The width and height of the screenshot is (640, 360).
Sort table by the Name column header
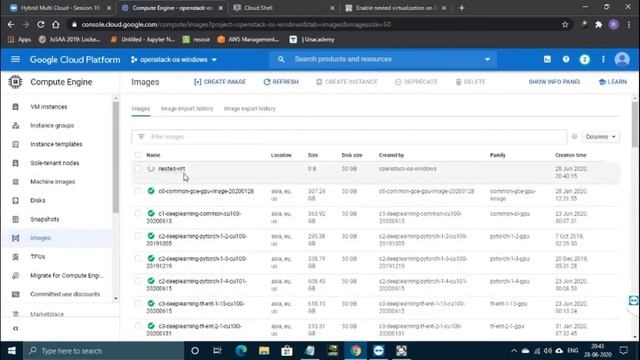[153, 155]
